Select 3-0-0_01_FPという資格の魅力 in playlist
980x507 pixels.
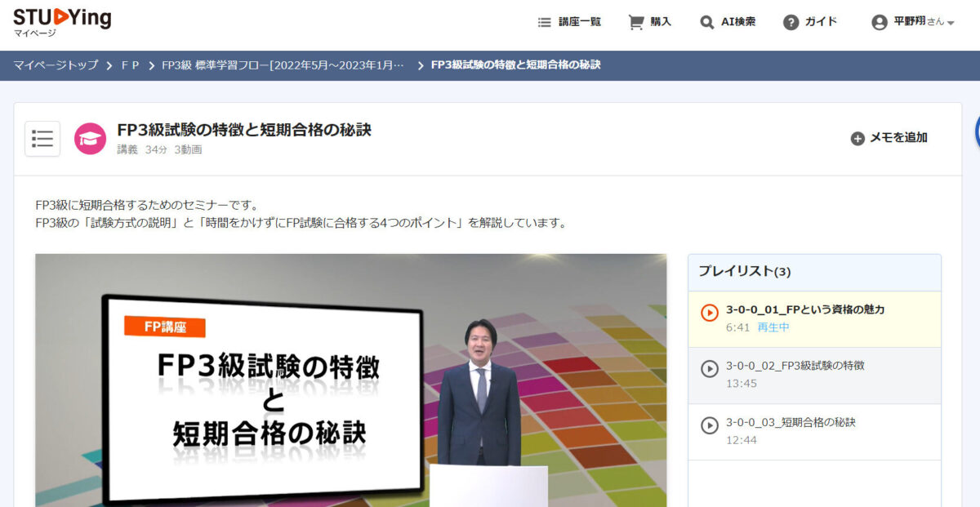[805, 309]
